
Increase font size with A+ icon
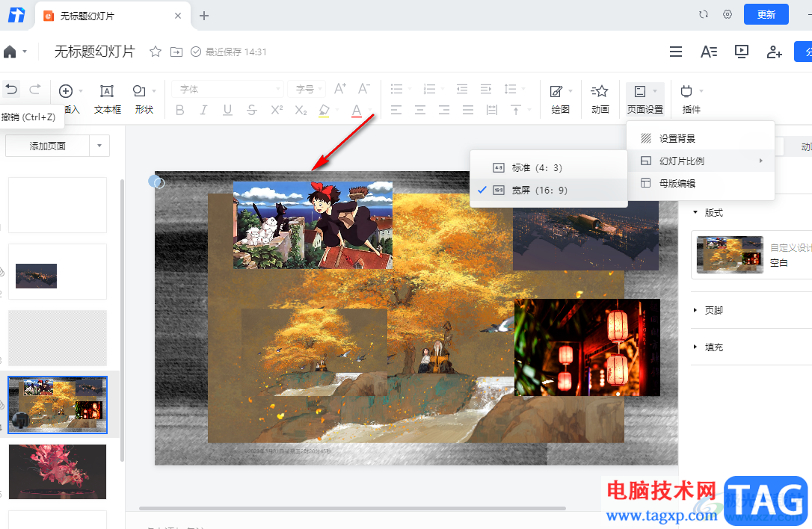click(x=339, y=88)
